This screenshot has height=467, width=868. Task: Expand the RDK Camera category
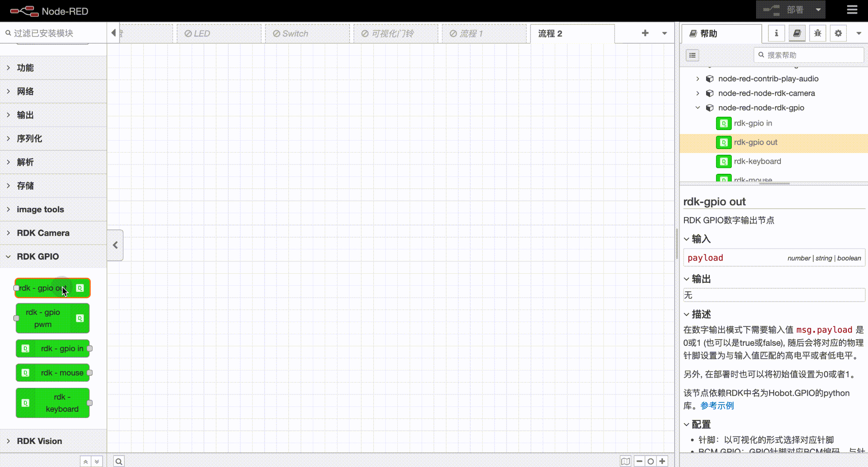53,233
